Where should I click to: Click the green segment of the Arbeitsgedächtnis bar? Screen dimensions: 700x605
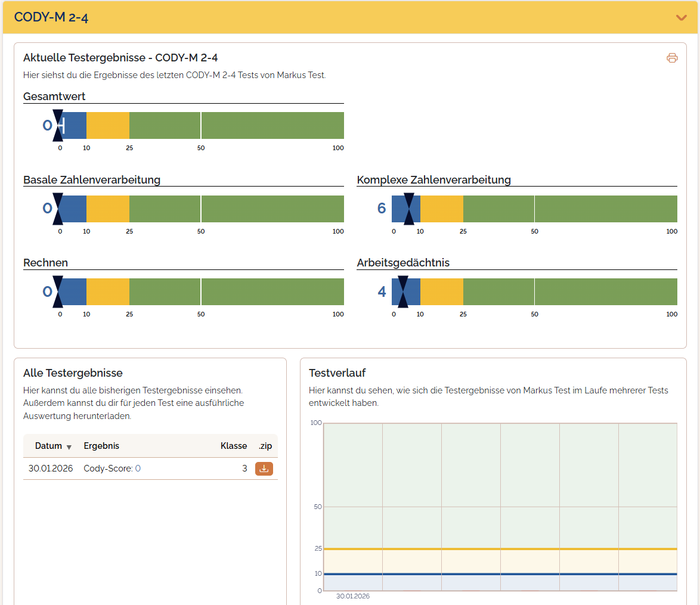pyautogui.click(x=569, y=291)
